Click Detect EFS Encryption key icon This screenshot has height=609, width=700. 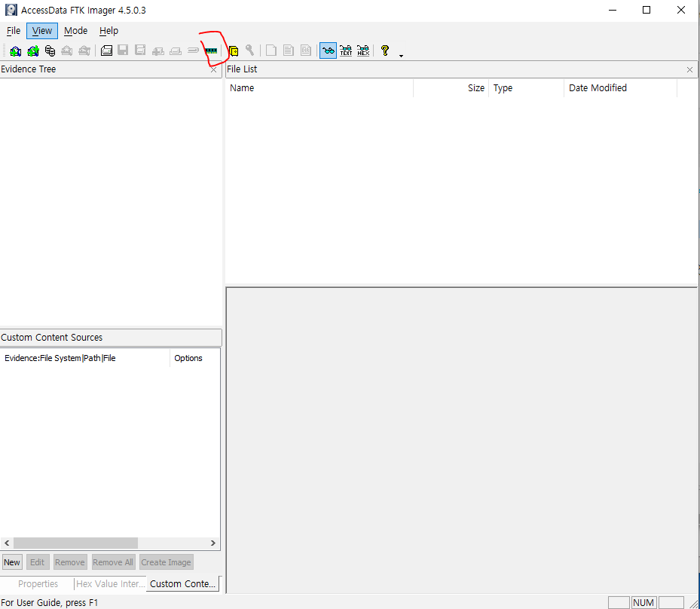coord(250,50)
